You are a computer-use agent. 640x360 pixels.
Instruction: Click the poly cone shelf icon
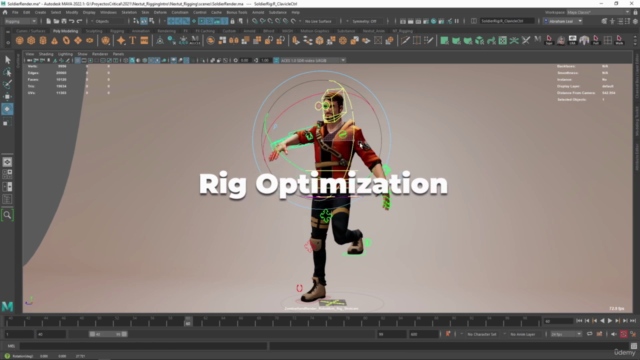[x=54, y=40]
